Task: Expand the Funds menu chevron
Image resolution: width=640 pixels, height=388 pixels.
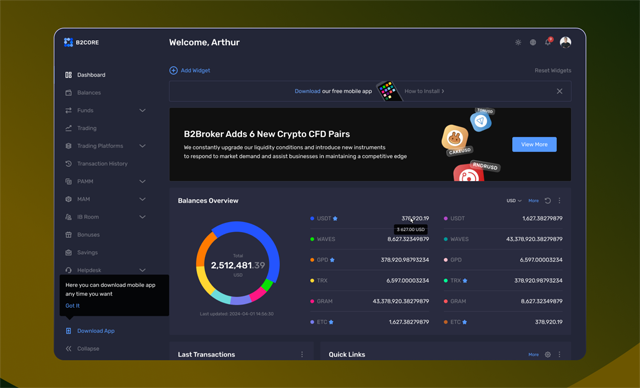Action: (142, 111)
